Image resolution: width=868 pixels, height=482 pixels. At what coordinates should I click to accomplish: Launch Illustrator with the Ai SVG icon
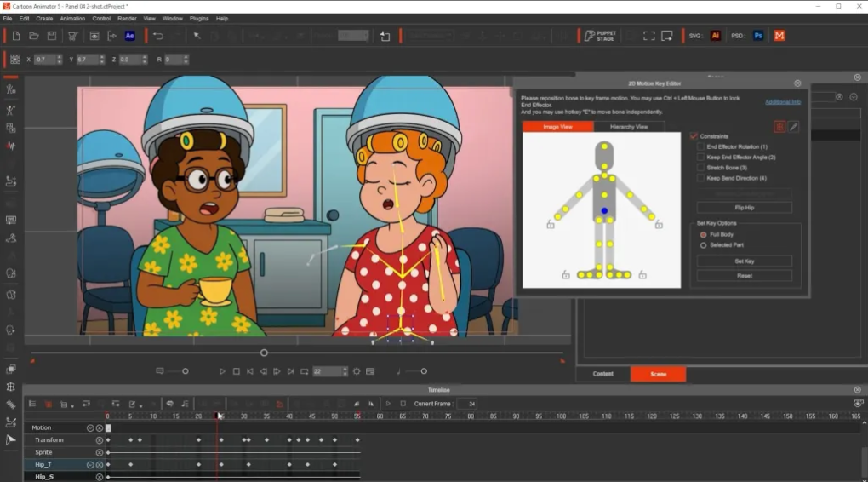click(715, 36)
